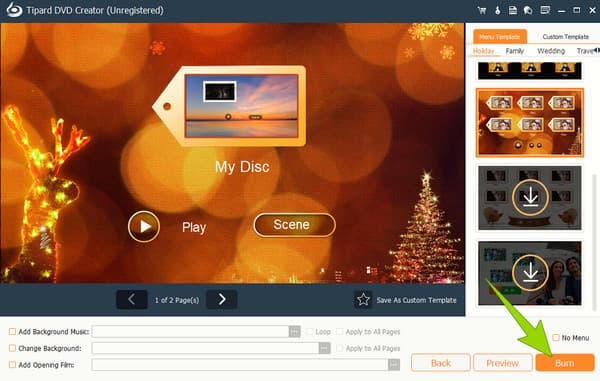Close the Tipard DVD Creator window
This screenshot has width=600, height=381.
point(592,10)
